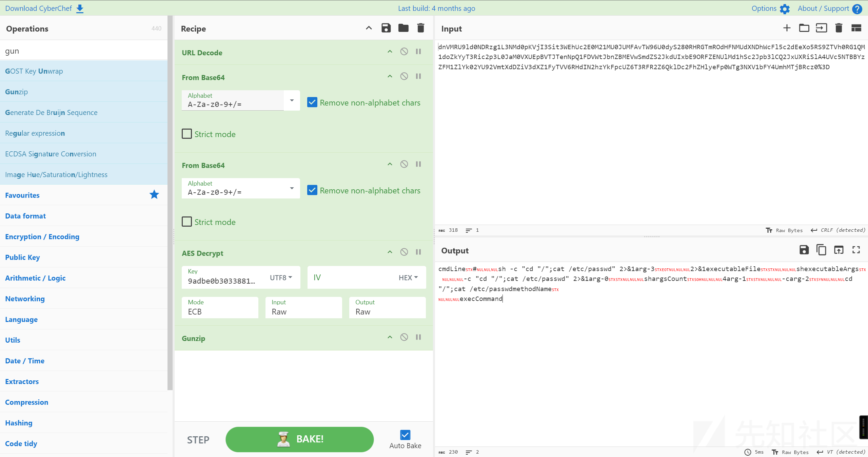The width and height of the screenshot is (868, 457).
Task: Toggle first Remove non-alphabet chars checkbox
Action: click(x=312, y=102)
